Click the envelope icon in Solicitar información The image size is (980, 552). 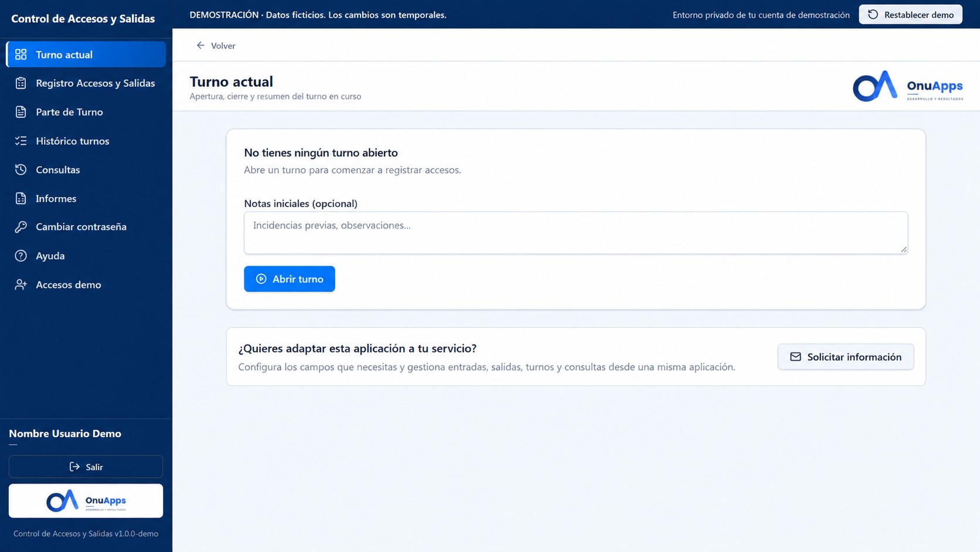click(795, 357)
